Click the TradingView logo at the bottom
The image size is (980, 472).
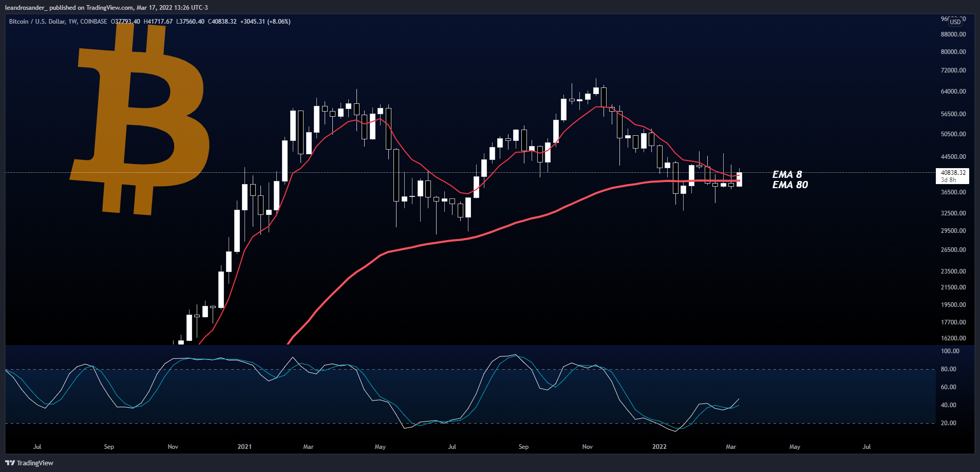29,463
